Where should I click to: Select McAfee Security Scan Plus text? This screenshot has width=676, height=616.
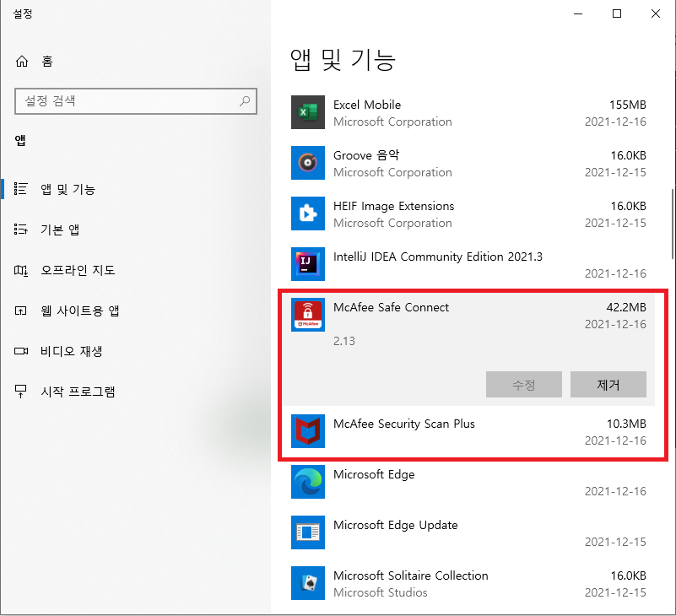(404, 424)
